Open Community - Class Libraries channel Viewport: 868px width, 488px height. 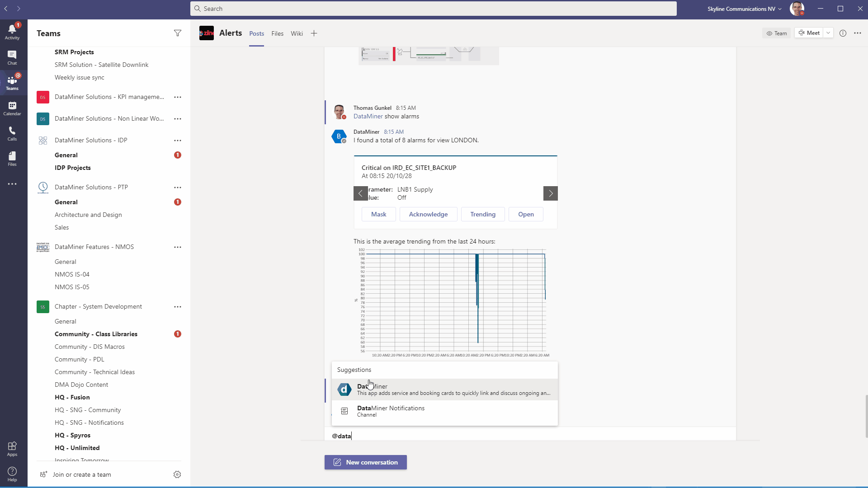tap(96, 334)
